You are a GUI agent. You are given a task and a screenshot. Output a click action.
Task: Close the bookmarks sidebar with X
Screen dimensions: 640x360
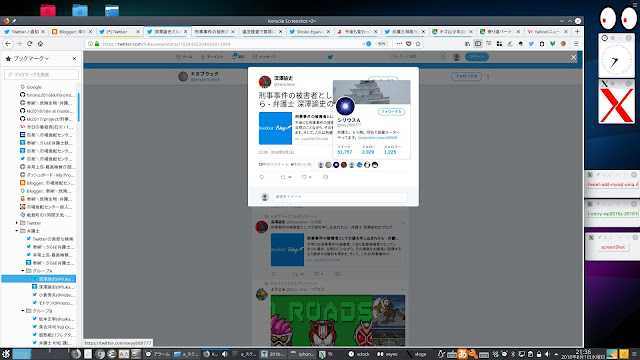[74, 59]
